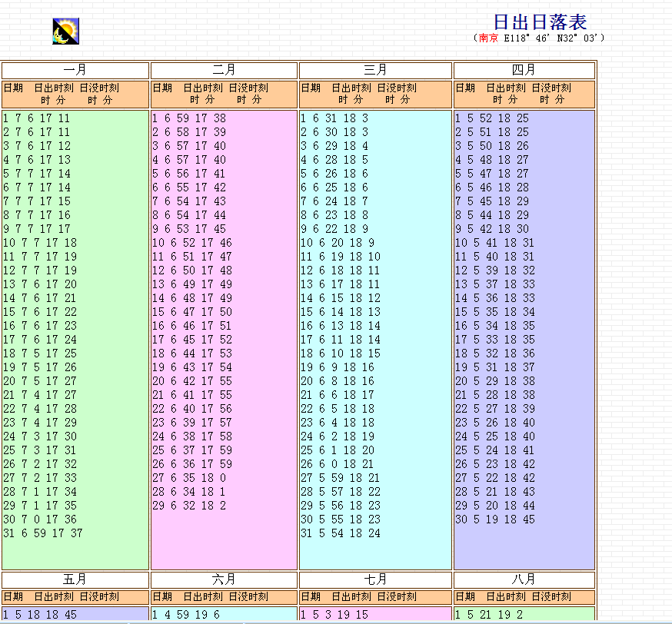Click 日没时刻 header under 八月
The image size is (672, 624).
click(x=551, y=596)
